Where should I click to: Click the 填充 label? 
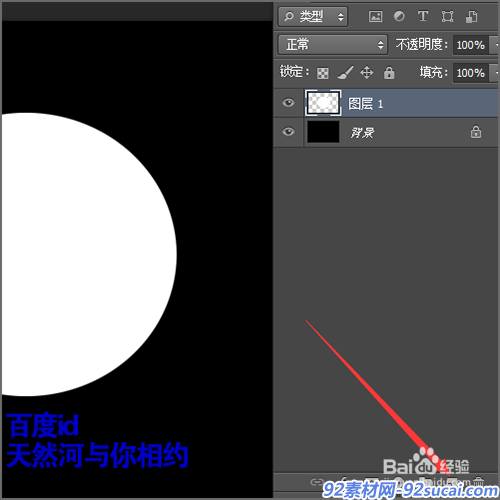(433, 72)
